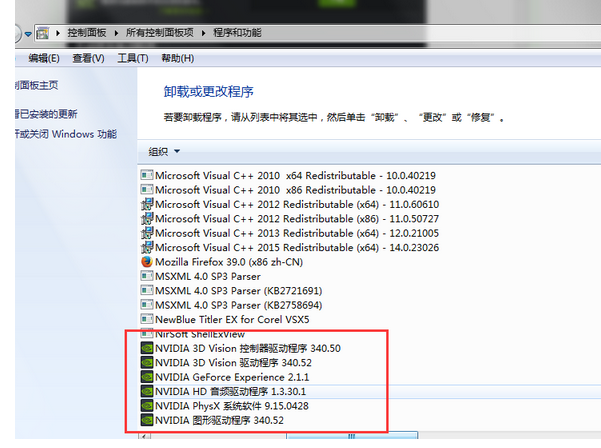Click the Visual C++ 2015 (x64) installer icon
The height and width of the screenshot is (448, 601).
(x=147, y=247)
